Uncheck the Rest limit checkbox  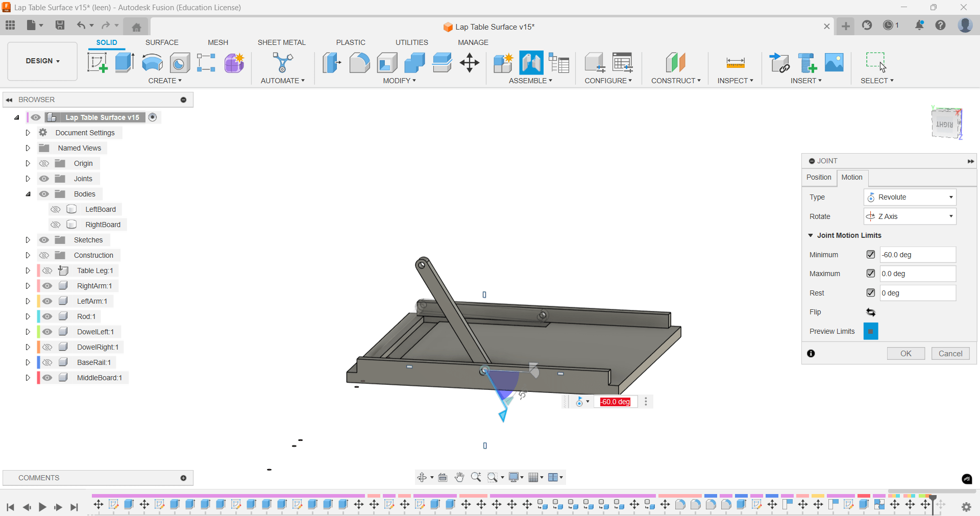point(871,292)
